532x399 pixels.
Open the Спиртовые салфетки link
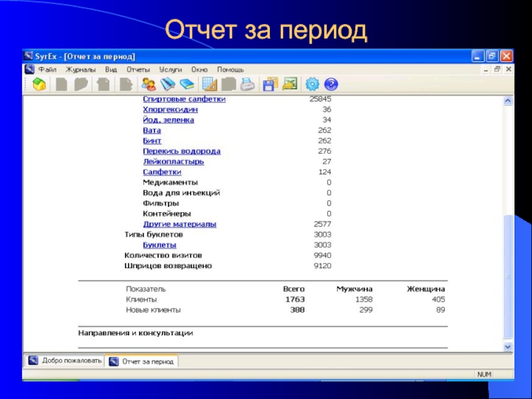tap(184, 99)
